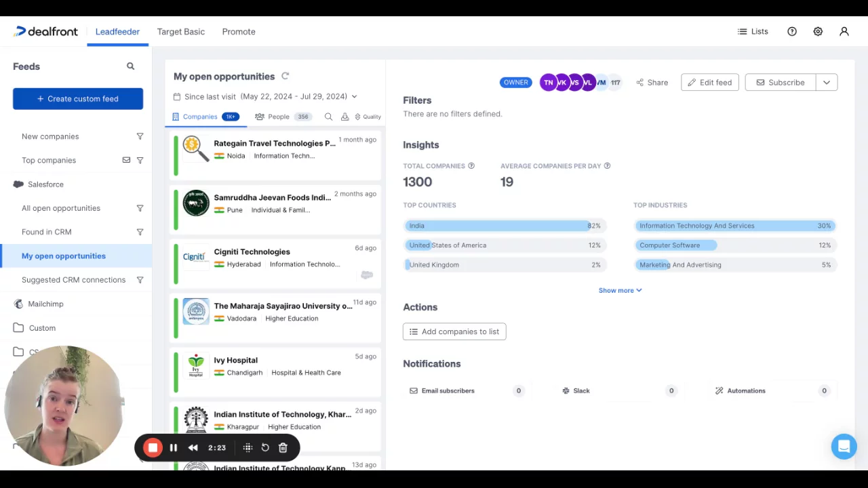Click the download icon beside Quality
This screenshot has width=868, height=488.
(x=344, y=117)
